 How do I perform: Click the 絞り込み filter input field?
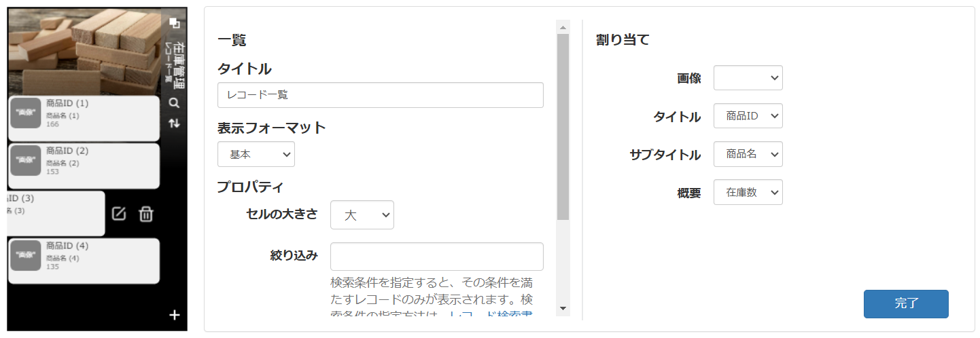437,257
